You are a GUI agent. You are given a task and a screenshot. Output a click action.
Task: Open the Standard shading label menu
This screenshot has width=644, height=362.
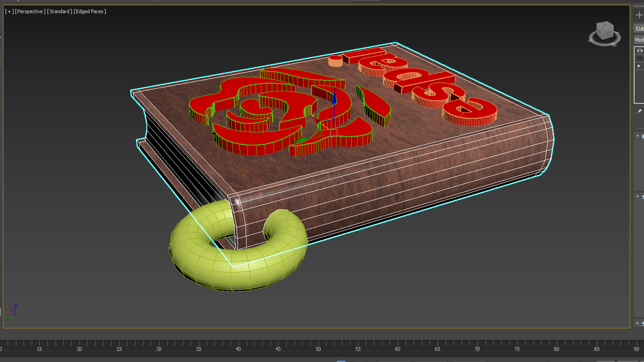pyautogui.click(x=59, y=11)
